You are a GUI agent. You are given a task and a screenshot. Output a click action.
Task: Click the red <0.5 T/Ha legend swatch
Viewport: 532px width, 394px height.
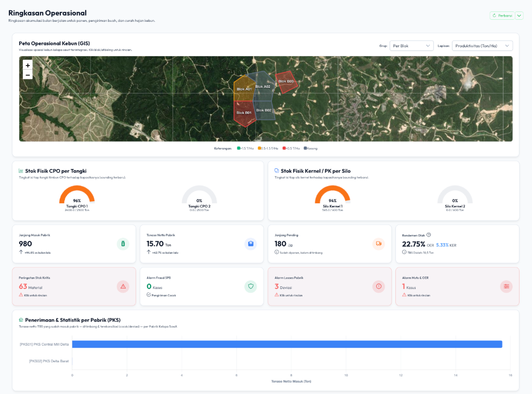click(x=284, y=148)
